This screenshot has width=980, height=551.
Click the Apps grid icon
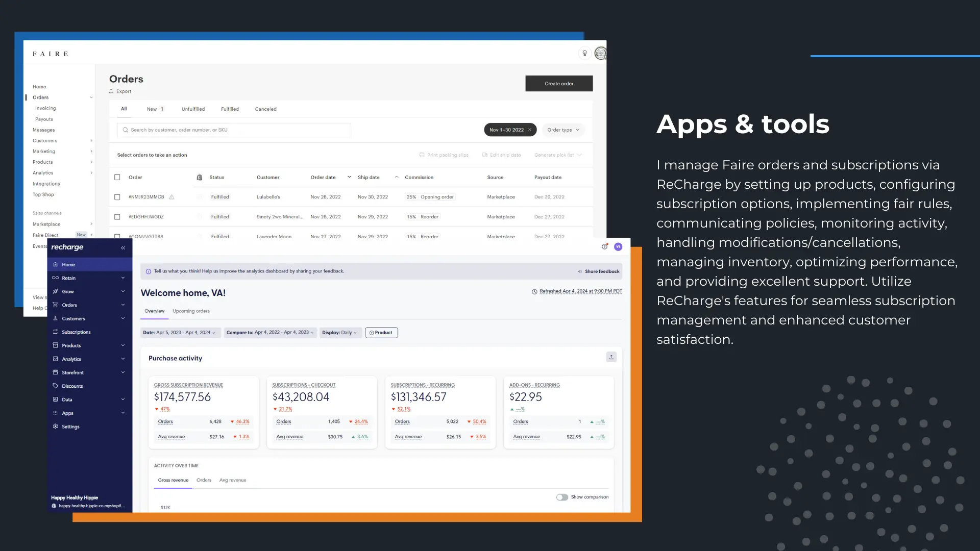[55, 413]
